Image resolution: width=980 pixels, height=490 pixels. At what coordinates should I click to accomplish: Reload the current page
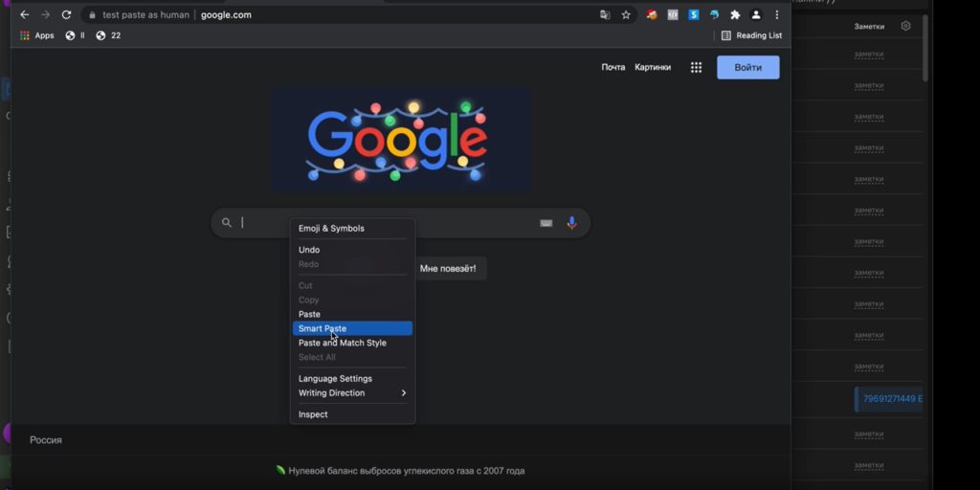(66, 15)
